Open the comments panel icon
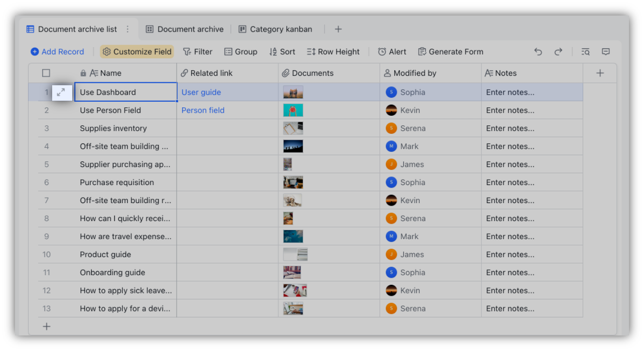Viewport: 644px width, 351px height. click(x=605, y=51)
